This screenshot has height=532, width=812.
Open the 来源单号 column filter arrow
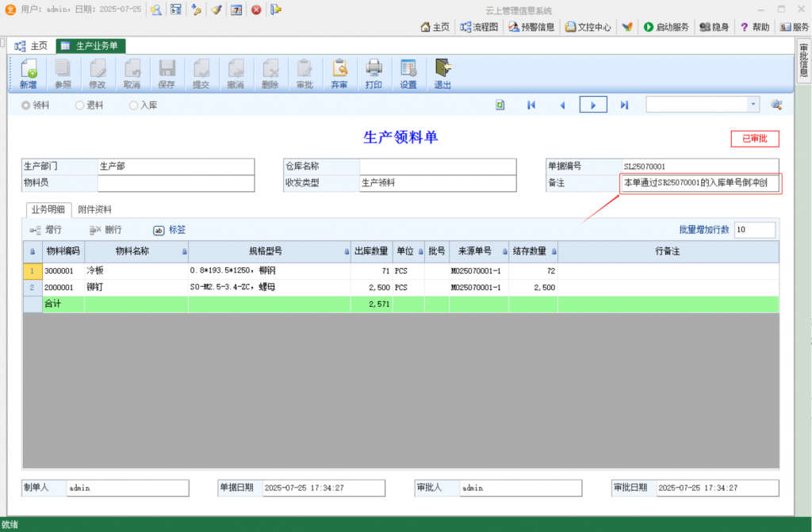coord(505,252)
